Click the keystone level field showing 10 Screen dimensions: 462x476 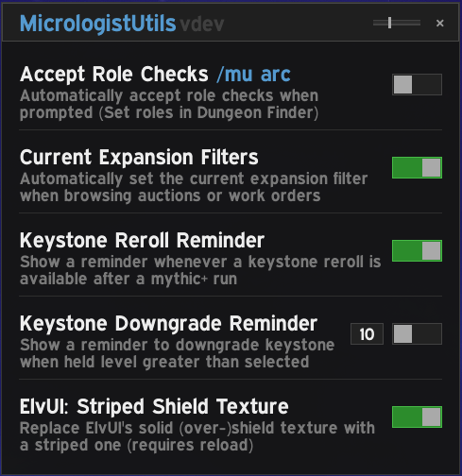(x=367, y=333)
